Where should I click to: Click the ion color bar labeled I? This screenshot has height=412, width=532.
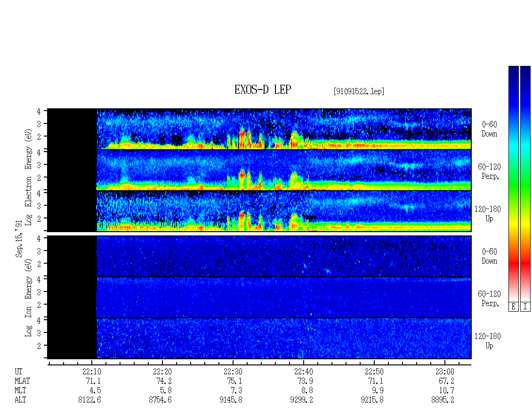tap(525, 184)
